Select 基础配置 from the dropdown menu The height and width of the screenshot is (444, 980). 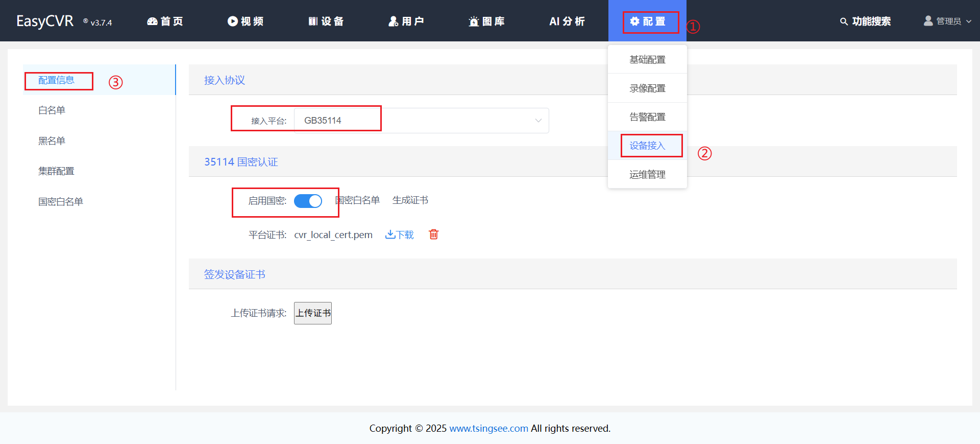[x=647, y=60]
